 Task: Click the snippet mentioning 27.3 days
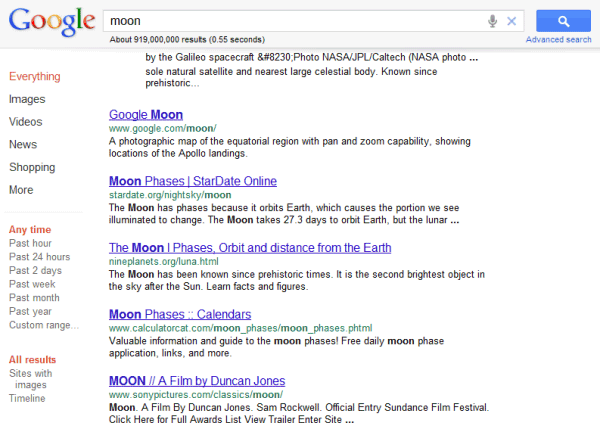[284, 214]
